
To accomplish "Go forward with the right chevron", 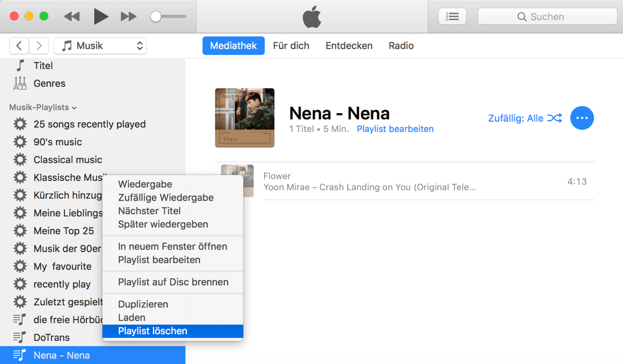I will (38, 46).
